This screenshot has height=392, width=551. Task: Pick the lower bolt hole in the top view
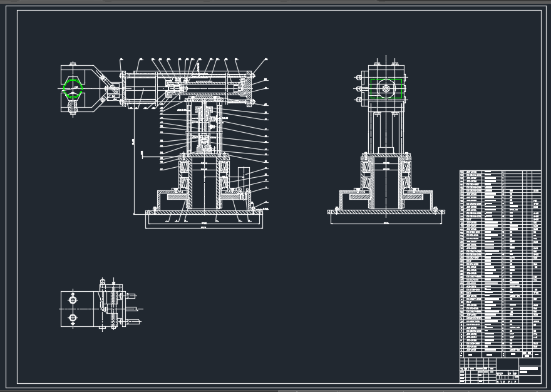tap(73, 318)
